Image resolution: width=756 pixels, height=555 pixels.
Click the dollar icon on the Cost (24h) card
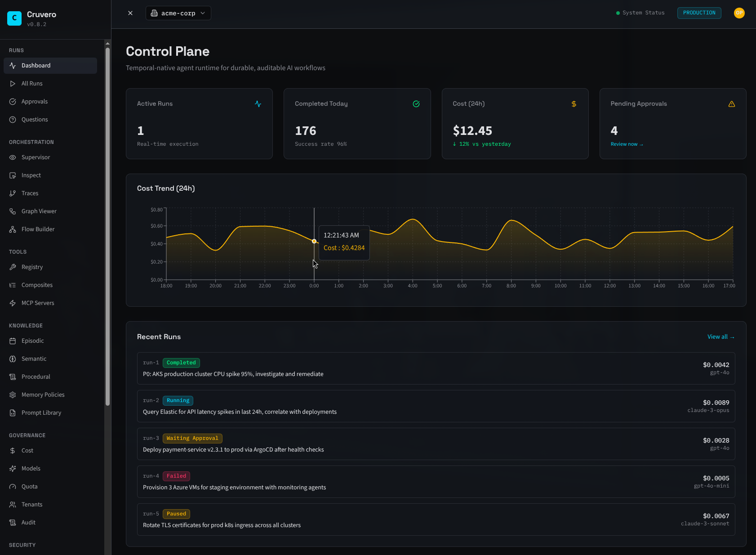(x=574, y=103)
